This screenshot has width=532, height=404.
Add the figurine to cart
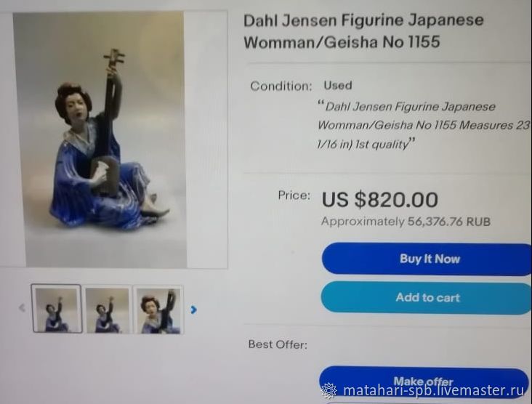pyautogui.click(x=427, y=297)
